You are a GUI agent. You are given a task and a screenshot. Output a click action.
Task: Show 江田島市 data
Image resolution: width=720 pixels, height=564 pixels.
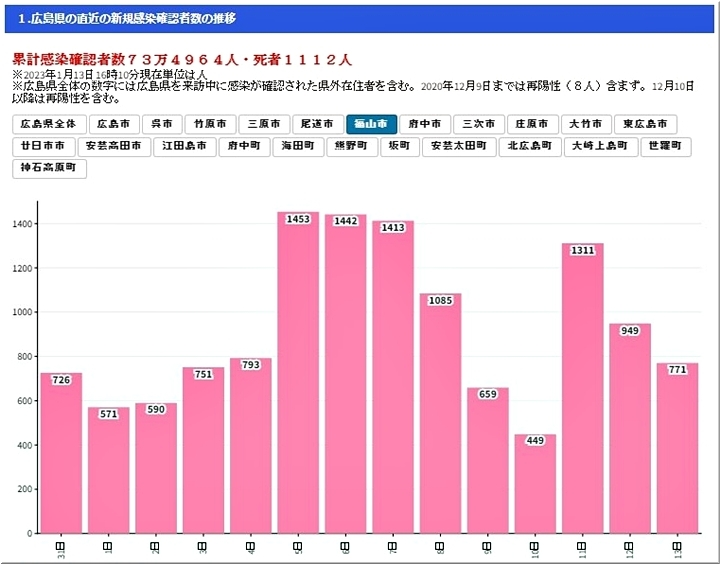tap(186, 147)
